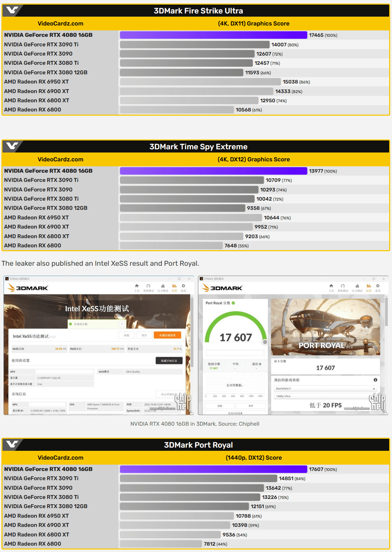Click the Home icon in the Port Royal window

pos(331,286)
